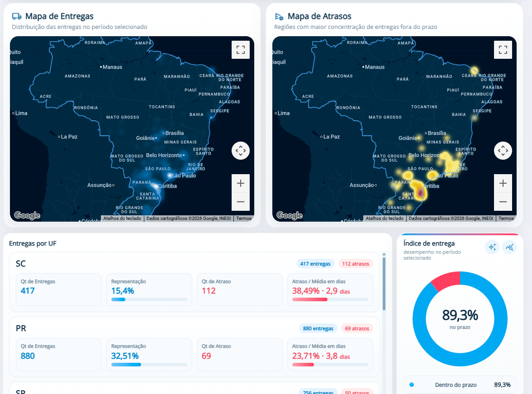Click PR Representação 32,51% progress bar
Viewport: 532px width, 394px height.
149,365
